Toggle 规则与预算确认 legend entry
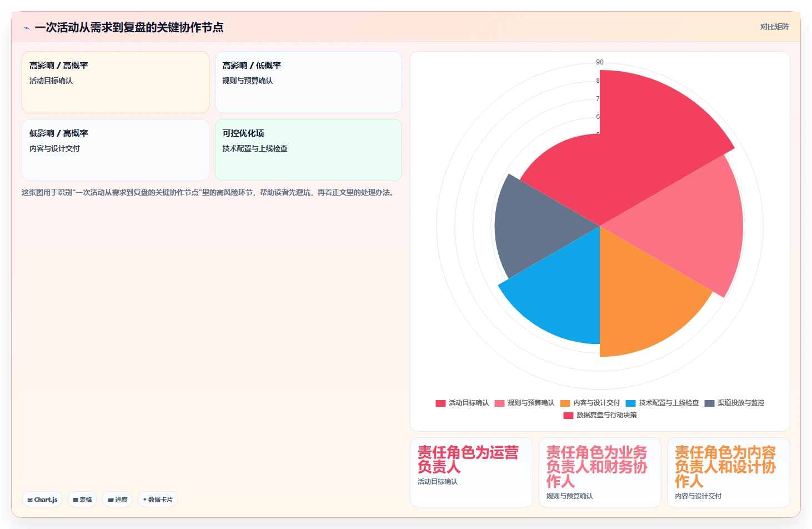The height and width of the screenshot is (529, 812). point(524,403)
